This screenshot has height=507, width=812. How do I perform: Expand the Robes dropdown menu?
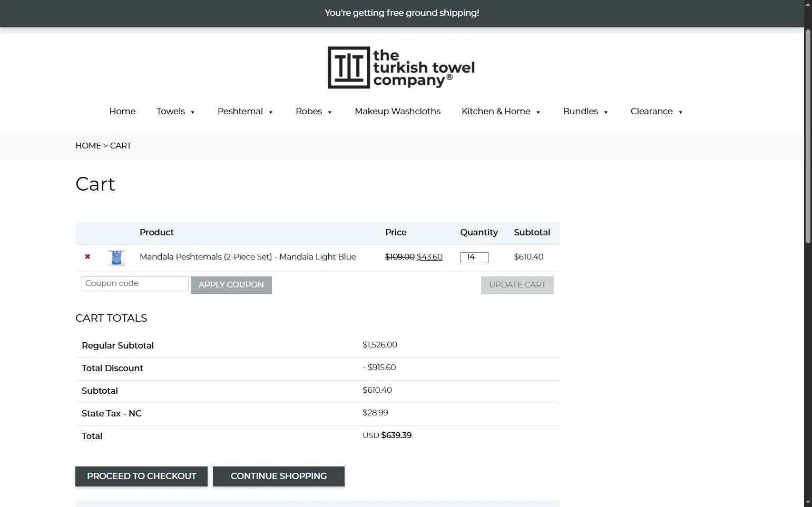click(314, 111)
